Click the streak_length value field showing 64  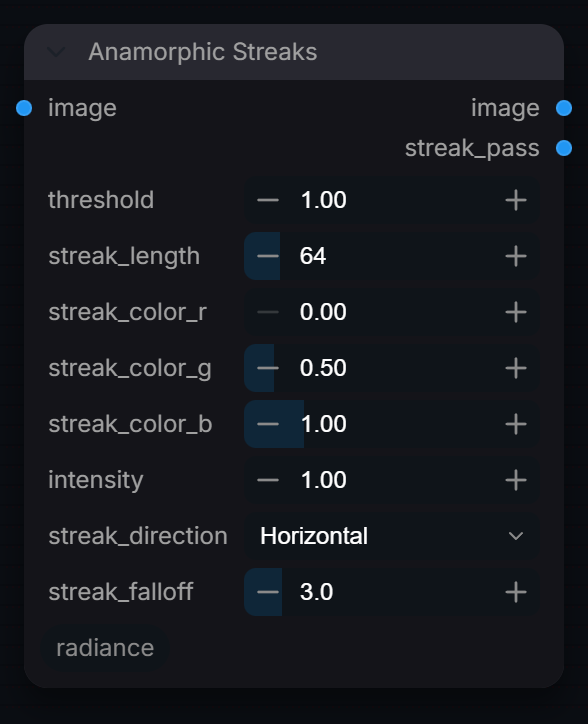pyautogui.click(x=392, y=256)
